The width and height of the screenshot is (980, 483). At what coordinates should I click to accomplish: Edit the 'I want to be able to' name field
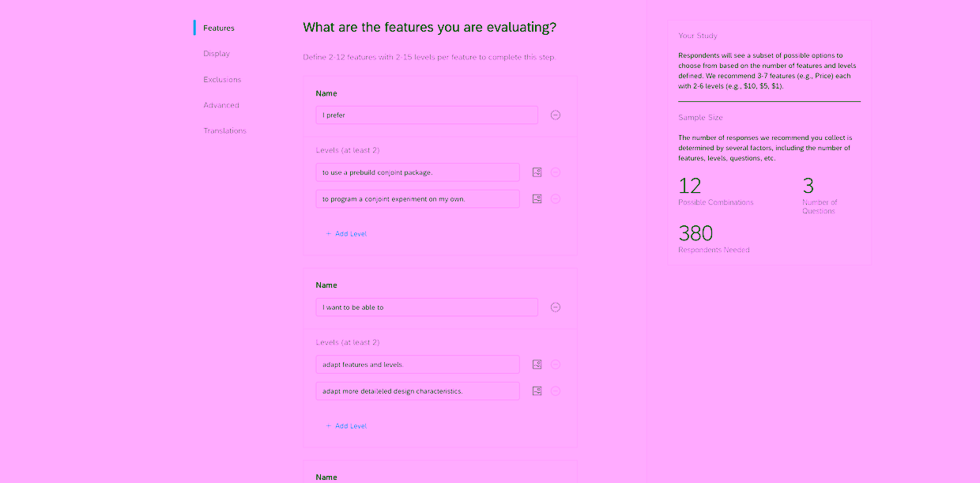coord(427,308)
